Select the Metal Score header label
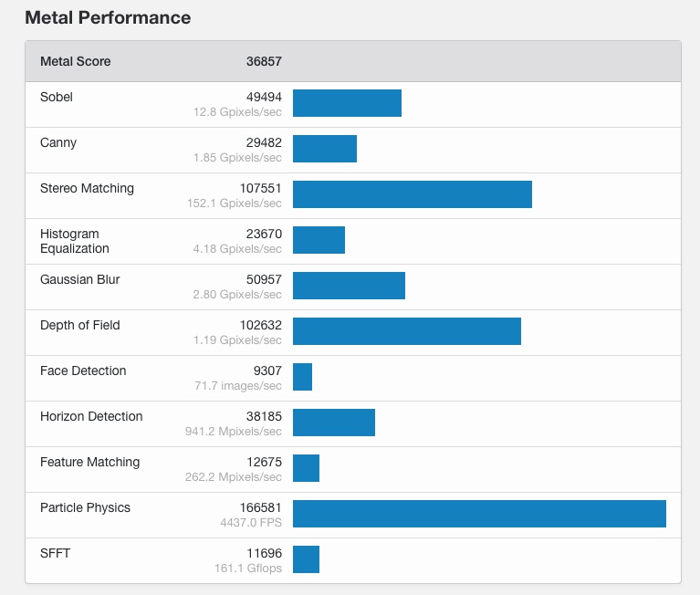The height and width of the screenshot is (595, 700). pos(76,62)
